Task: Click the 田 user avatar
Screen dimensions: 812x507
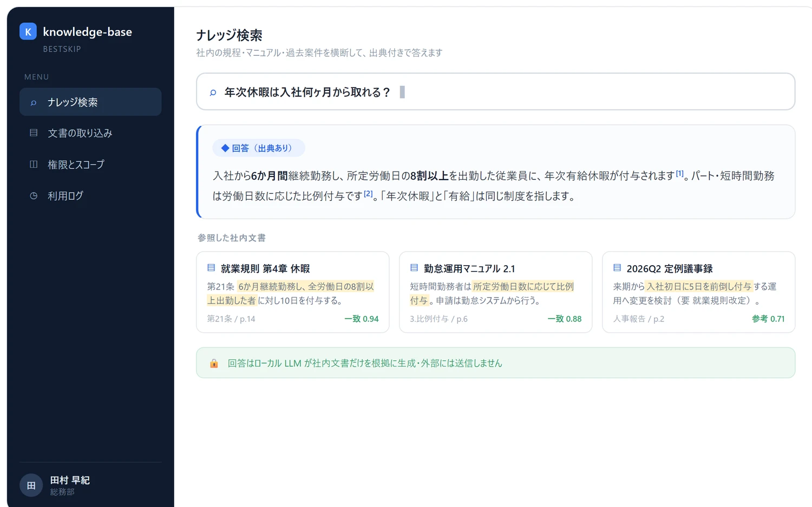Action: 31,485
